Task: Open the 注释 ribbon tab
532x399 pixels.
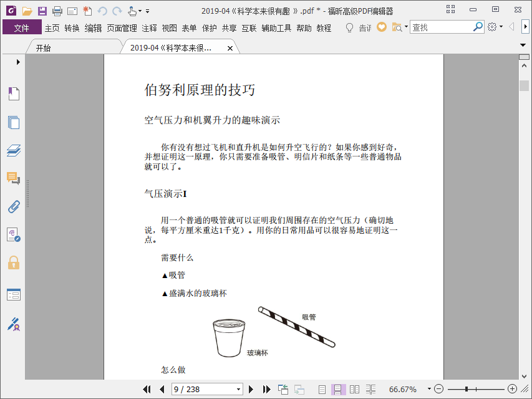Action: (x=149, y=28)
